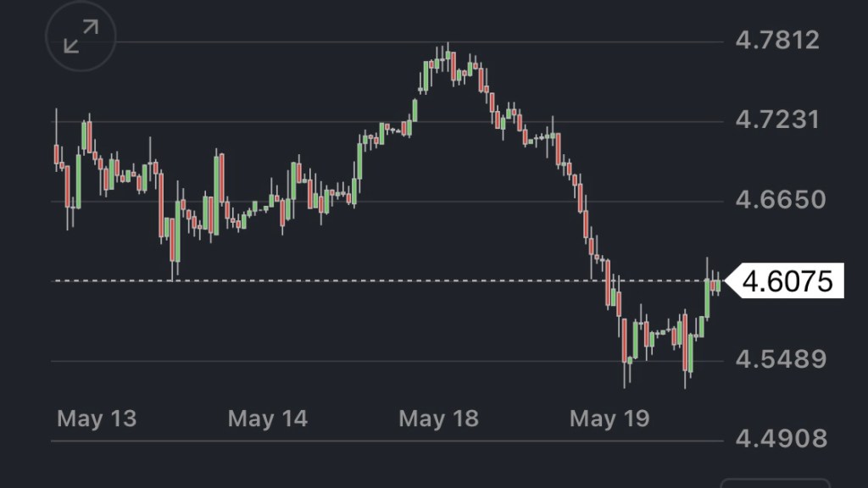Tap the 4.6650 price axis label
868x488 pixels.
[x=776, y=200]
